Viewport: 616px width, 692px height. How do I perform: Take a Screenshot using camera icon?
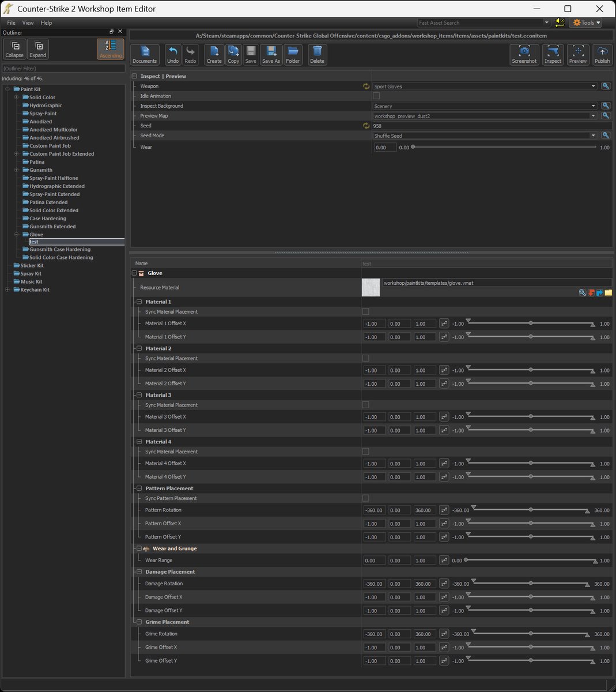[x=524, y=55]
